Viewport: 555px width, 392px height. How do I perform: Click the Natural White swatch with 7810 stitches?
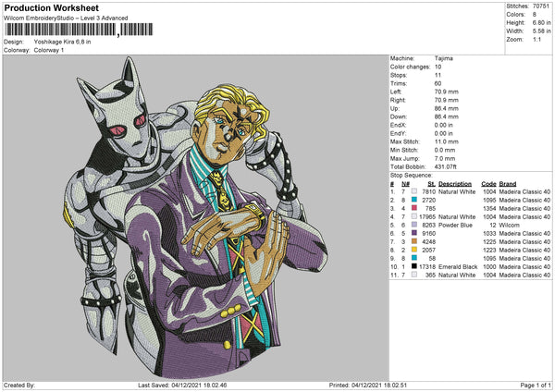point(413,191)
